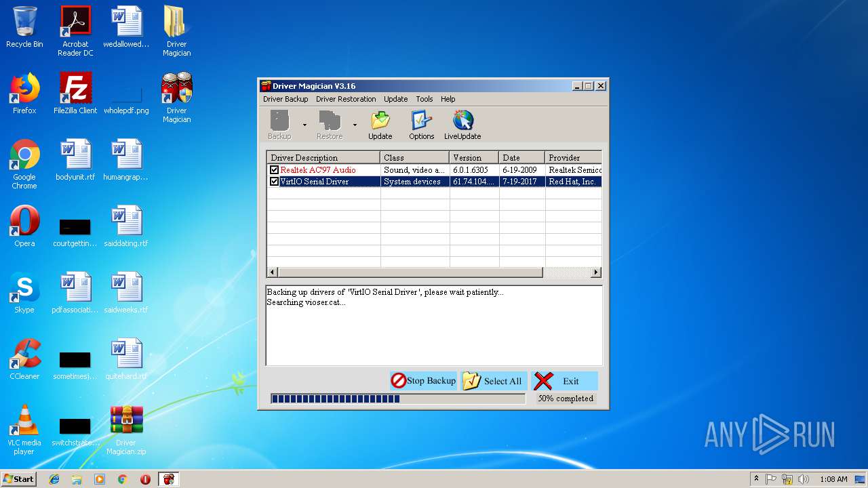Image resolution: width=868 pixels, height=488 pixels.
Task: Click the list's left scroll arrow
Action: [x=273, y=272]
